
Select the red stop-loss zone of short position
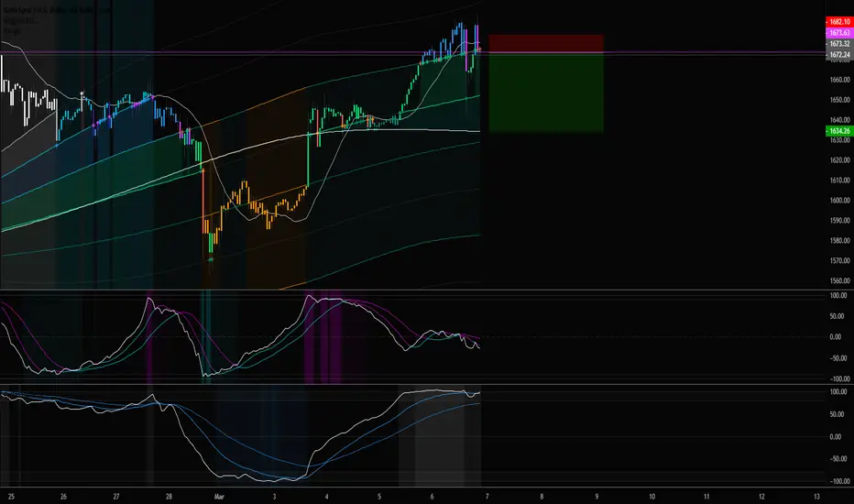546,44
